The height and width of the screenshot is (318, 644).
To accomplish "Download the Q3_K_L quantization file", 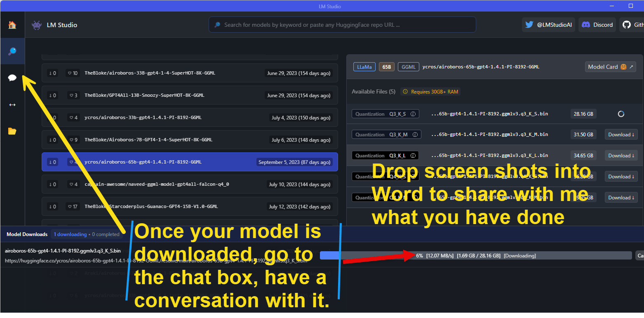I will tap(621, 156).
